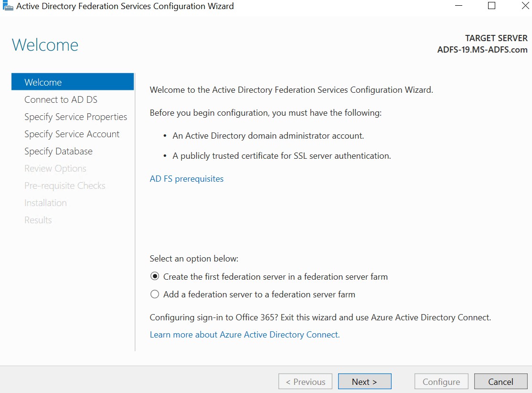The image size is (532, 393).
Task: Click the Next button
Action: [x=365, y=382]
